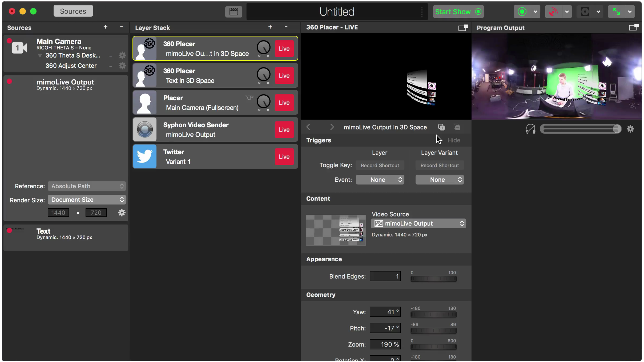Toggle Live state on Twitter Variant 1 layer
644x362 pixels.
(x=284, y=156)
